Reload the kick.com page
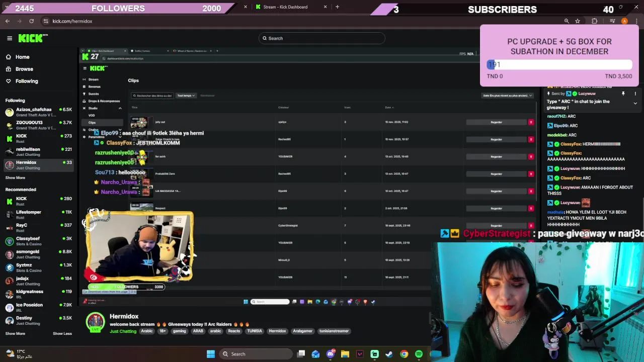644x362 pixels. coord(32,21)
